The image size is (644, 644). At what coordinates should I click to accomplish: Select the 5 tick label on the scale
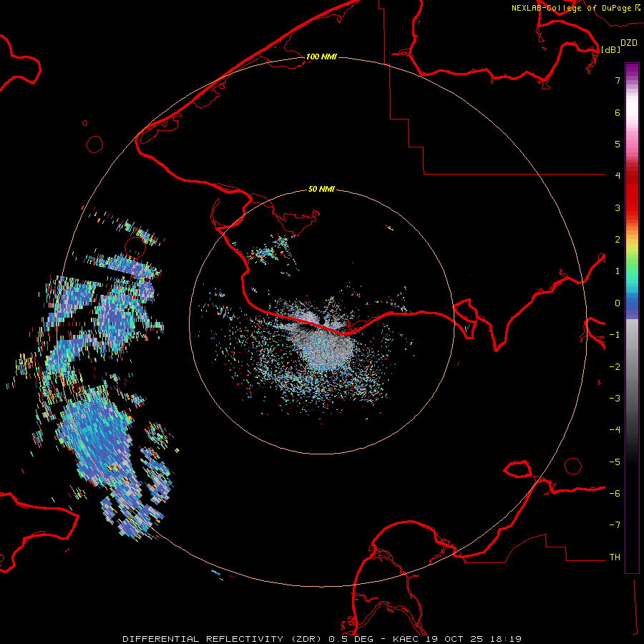coord(618,144)
